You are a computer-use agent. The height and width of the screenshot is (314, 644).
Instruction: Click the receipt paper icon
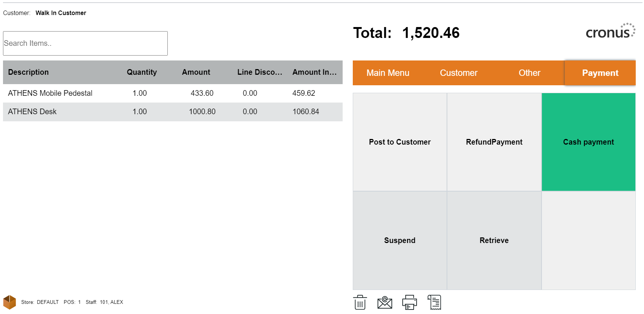coord(434,302)
